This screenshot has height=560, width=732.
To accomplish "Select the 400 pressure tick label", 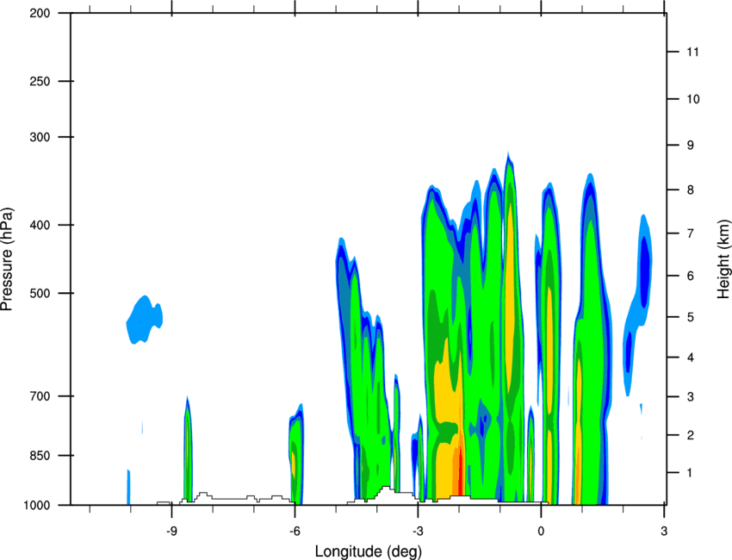I will pos(40,225).
